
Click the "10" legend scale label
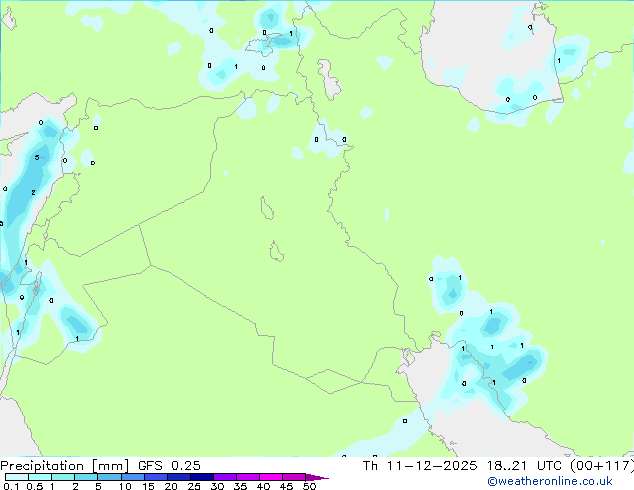click(125, 486)
